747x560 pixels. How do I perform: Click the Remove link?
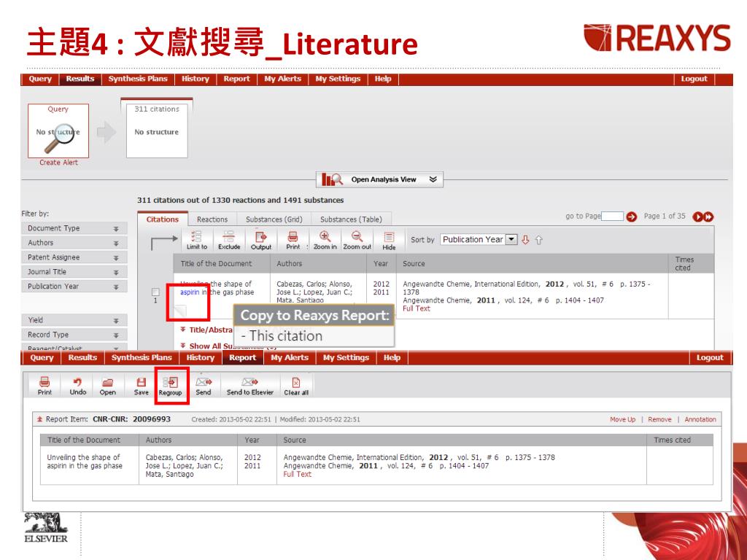659,419
